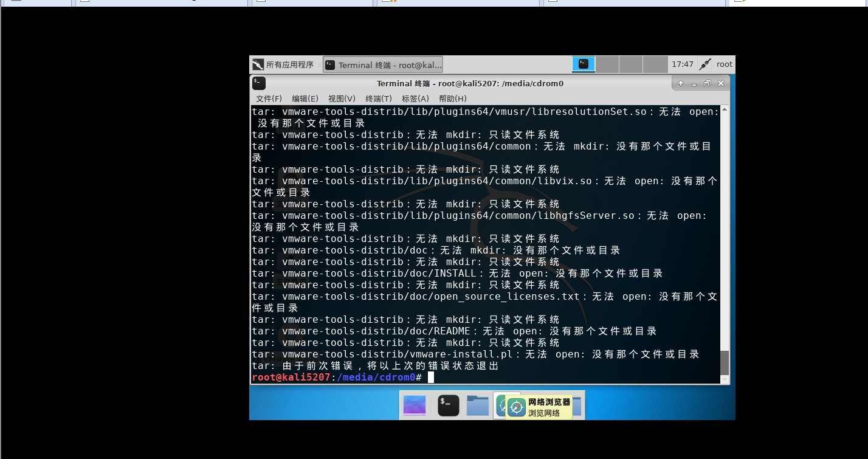Screen dimensions: 868x459
Task: Click the show desktop icon in the dock
Action: pos(415,406)
